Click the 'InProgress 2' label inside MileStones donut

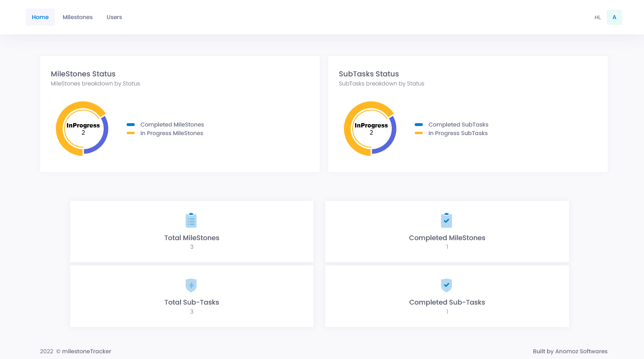[82, 128]
